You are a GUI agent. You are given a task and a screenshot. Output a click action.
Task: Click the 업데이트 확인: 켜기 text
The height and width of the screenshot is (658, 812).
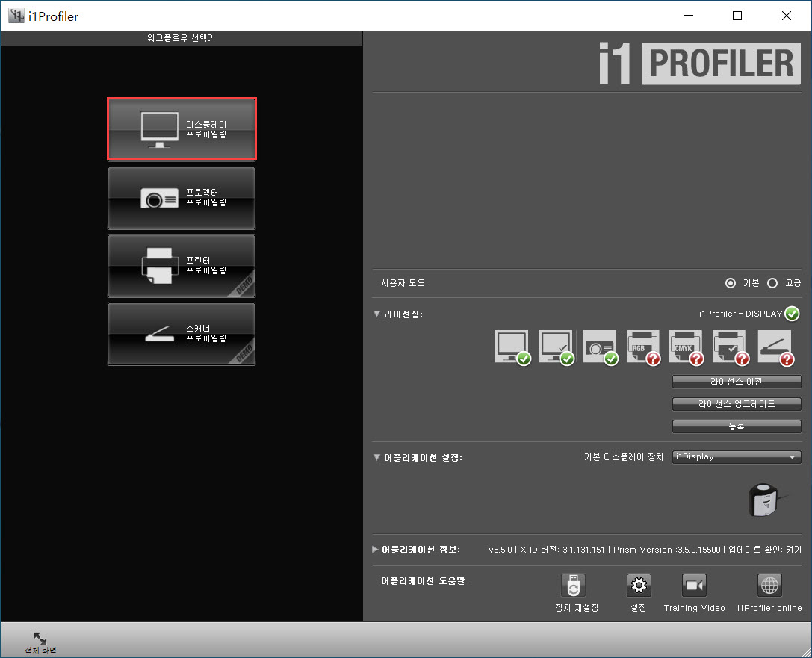(765, 550)
